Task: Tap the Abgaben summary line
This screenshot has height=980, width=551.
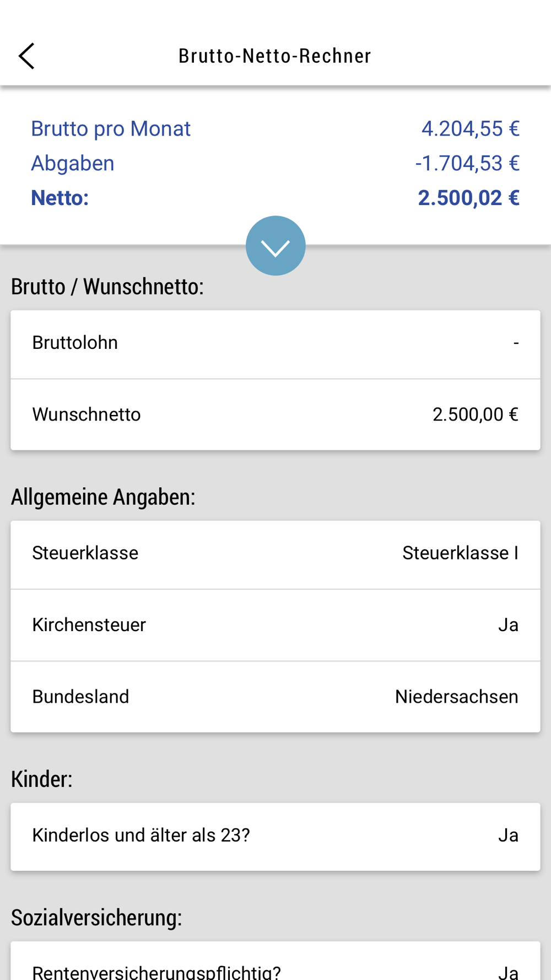Action: [x=275, y=163]
